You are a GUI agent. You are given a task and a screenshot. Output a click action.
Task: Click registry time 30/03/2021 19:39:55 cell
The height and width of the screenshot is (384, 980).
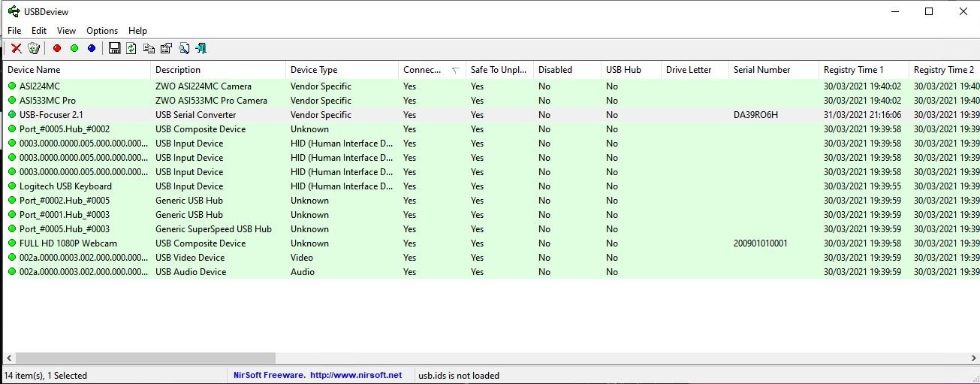tap(862, 186)
